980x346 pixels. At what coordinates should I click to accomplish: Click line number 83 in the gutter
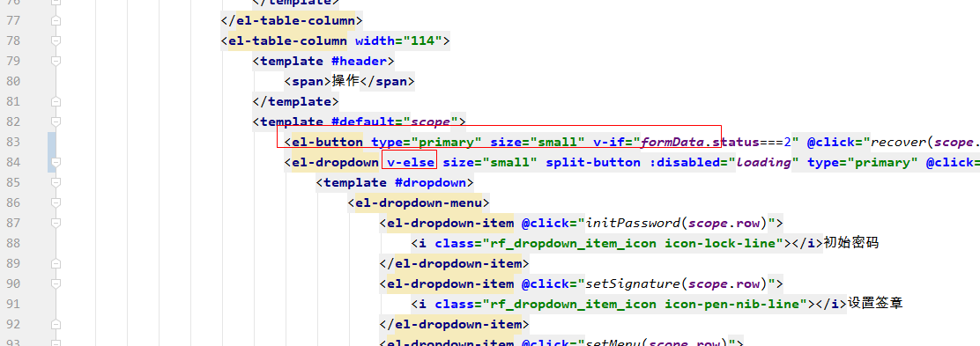13,143
